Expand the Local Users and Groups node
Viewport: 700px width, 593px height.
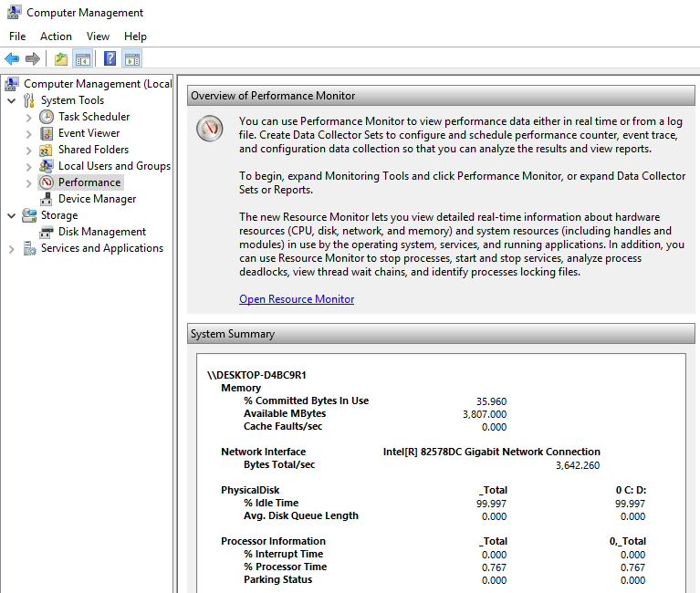click(28, 166)
